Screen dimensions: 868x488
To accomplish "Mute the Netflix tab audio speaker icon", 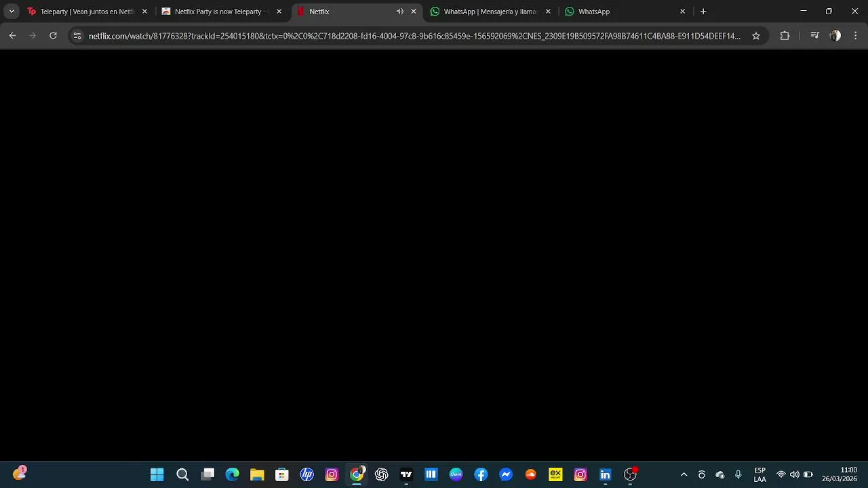I will 400,12.
